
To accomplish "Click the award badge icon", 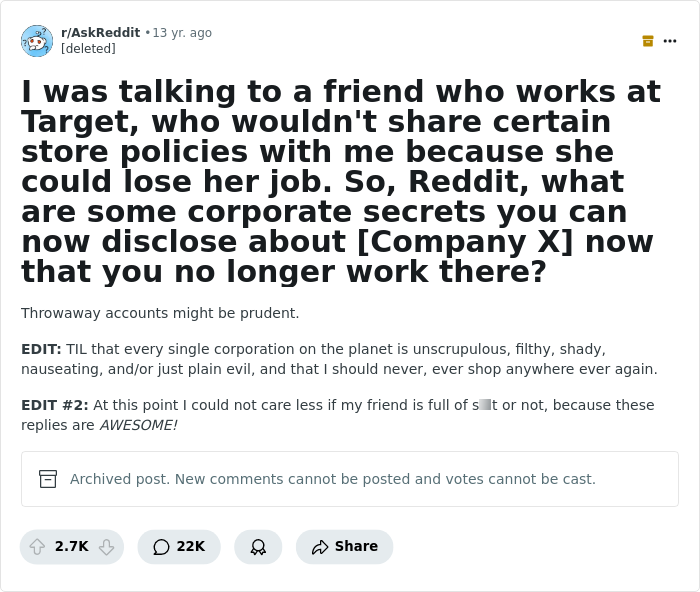I will click(x=258, y=547).
